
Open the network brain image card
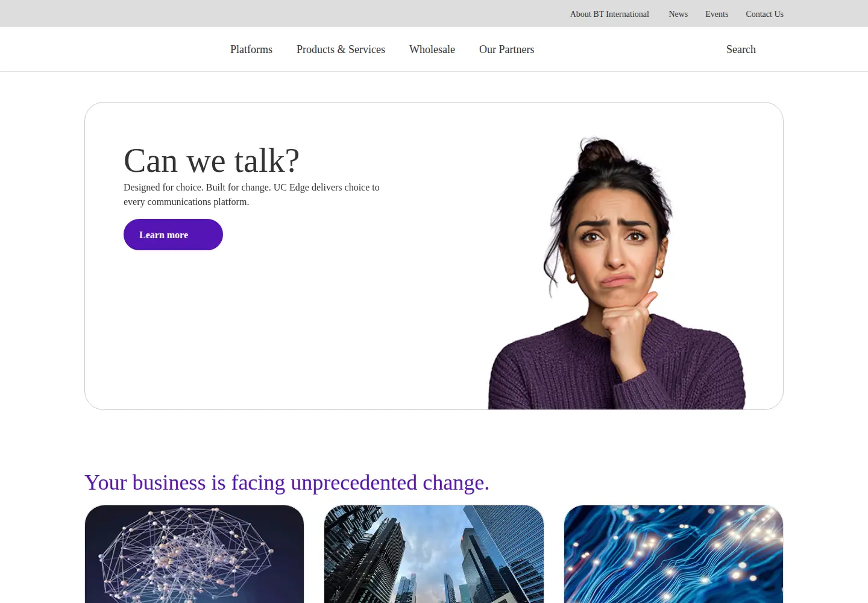tap(194, 554)
